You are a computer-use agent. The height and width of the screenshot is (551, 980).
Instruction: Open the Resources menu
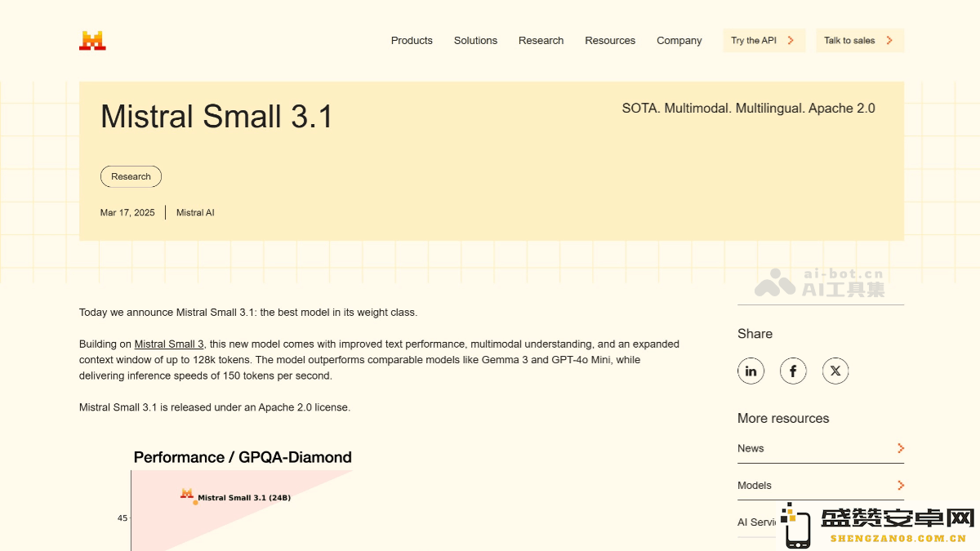point(610,40)
